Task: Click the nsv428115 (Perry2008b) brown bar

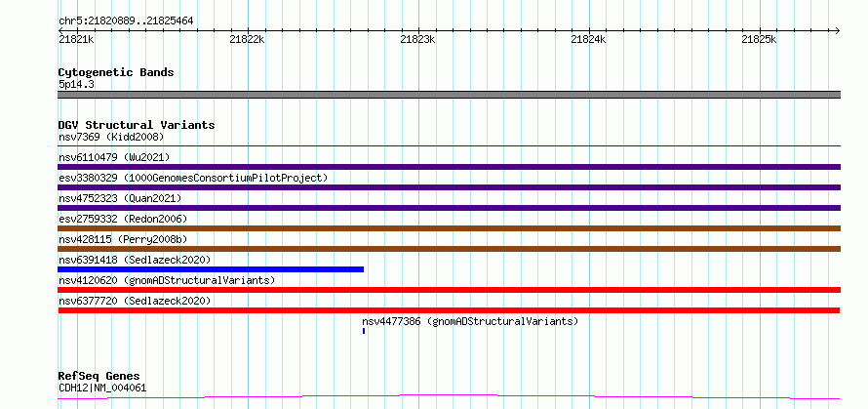Action: click(449, 249)
